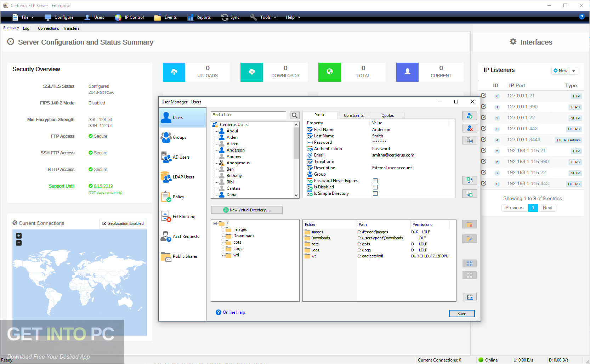Click the Sync arrows icon
This screenshot has height=364, width=590.
click(x=225, y=17)
